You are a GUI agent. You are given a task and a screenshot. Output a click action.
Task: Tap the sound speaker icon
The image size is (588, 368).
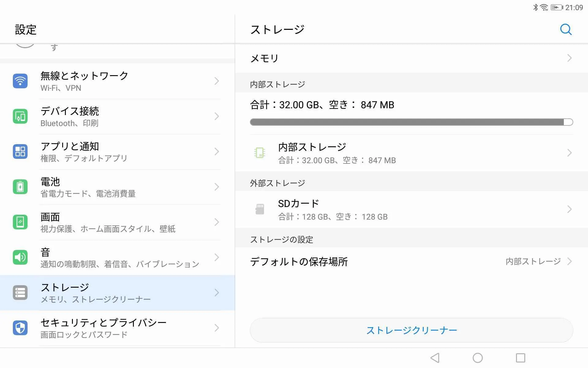(x=20, y=257)
